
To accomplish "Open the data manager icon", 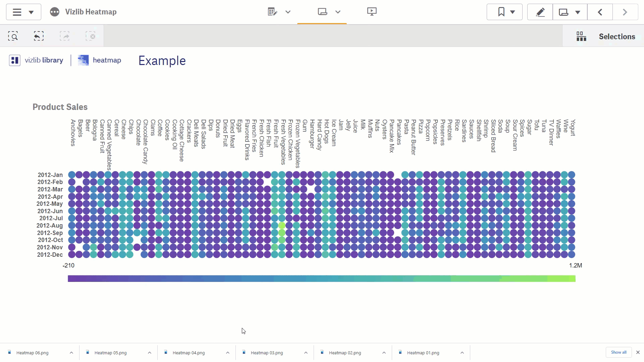I will pyautogui.click(x=272, y=12).
